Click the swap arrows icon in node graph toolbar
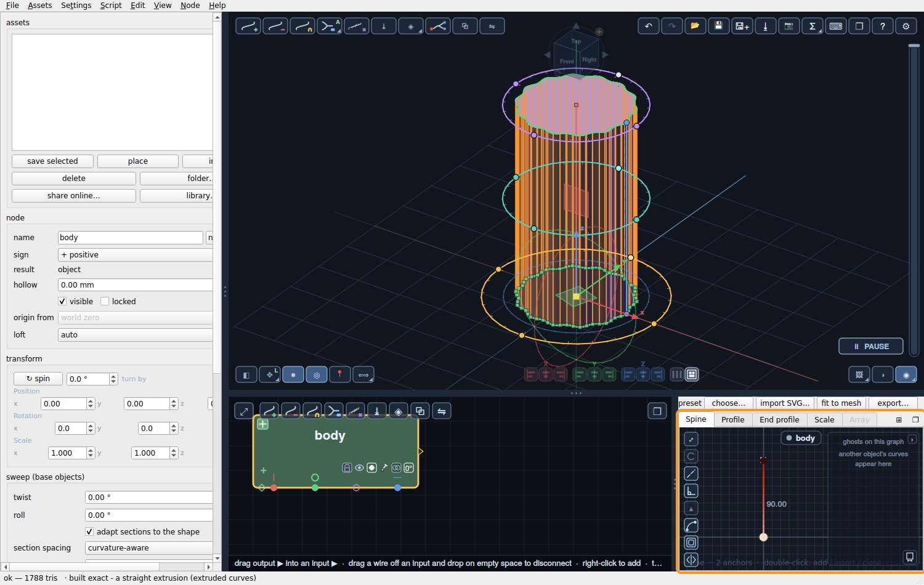This screenshot has width=924, height=585. click(x=441, y=411)
